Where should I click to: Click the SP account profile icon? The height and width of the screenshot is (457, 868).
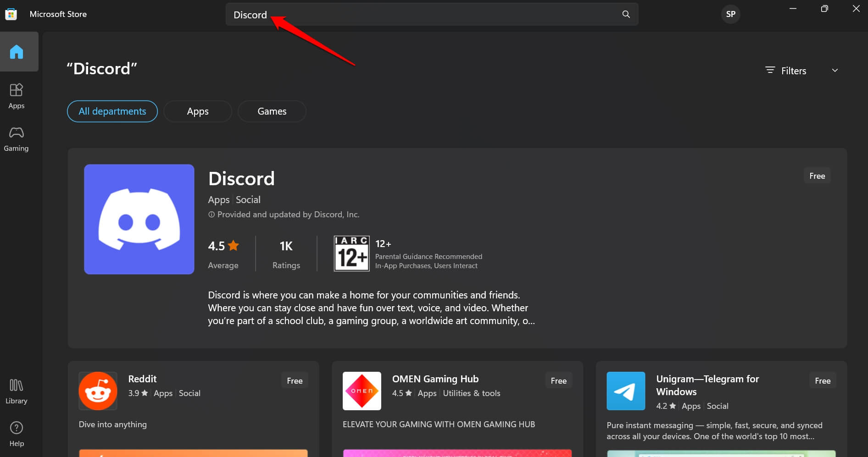coord(730,14)
